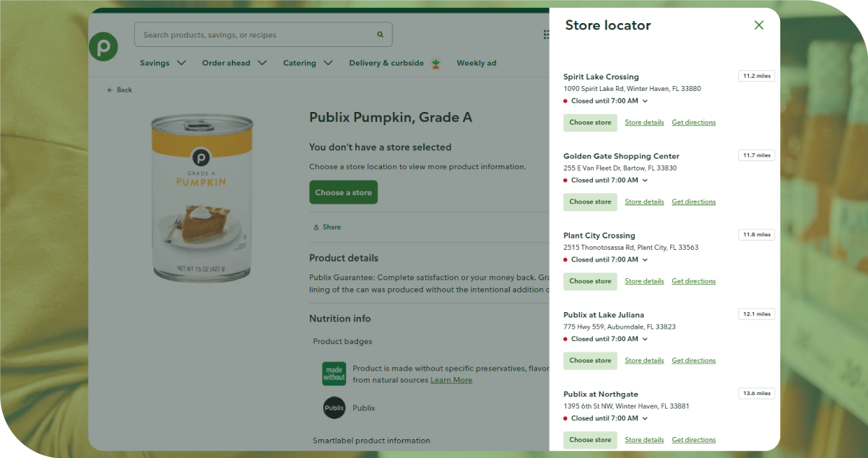Click the Publix logo icon
The image size is (868, 458).
click(x=103, y=47)
